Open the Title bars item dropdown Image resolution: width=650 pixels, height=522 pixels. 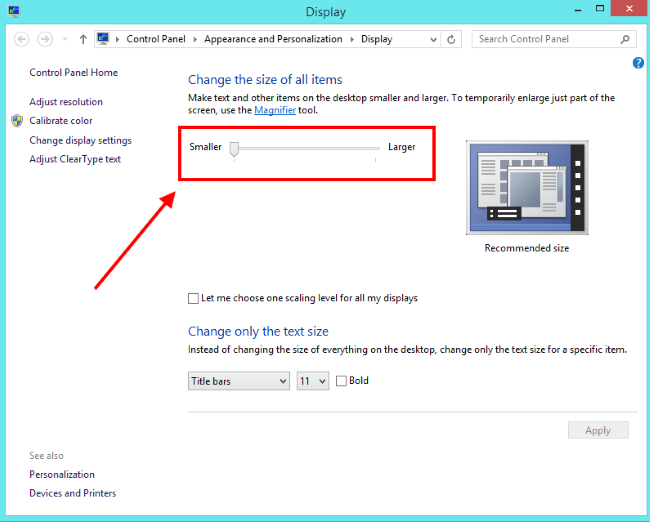coord(238,381)
